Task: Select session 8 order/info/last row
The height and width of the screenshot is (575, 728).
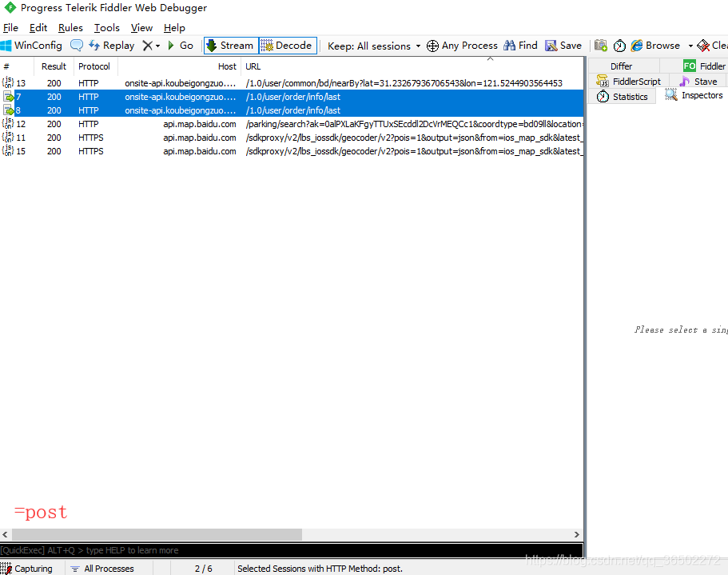Action: [x=292, y=110]
